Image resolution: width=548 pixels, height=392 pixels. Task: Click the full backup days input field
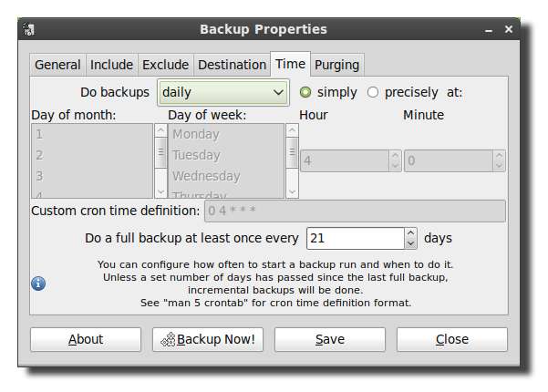pos(354,238)
